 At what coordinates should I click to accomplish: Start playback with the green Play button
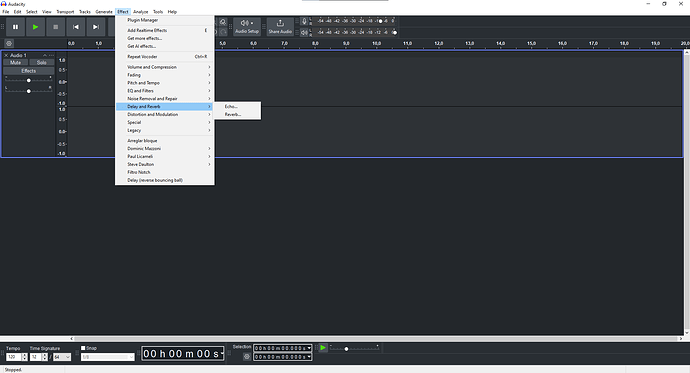[35, 27]
